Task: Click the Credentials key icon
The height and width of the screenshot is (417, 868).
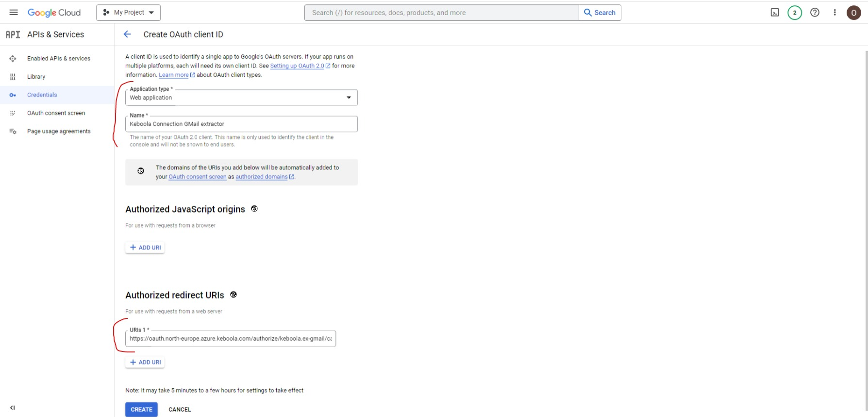Action: click(13, 95)
